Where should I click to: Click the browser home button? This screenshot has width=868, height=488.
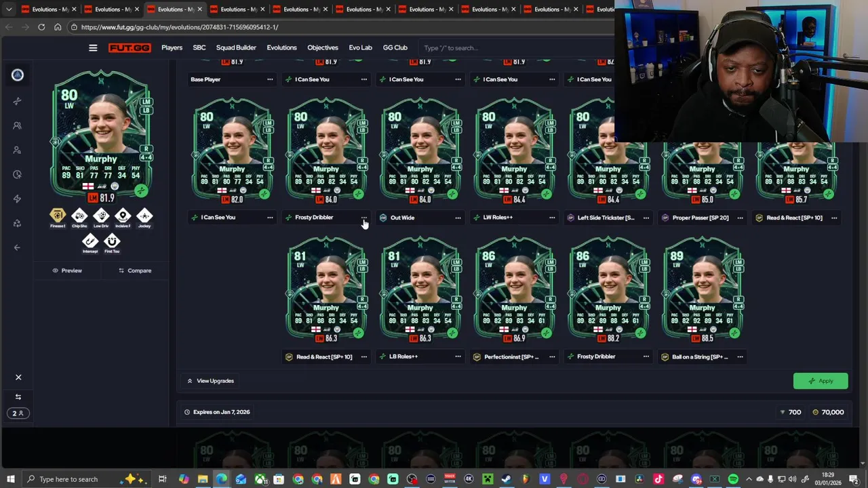[x=58, y=27]
